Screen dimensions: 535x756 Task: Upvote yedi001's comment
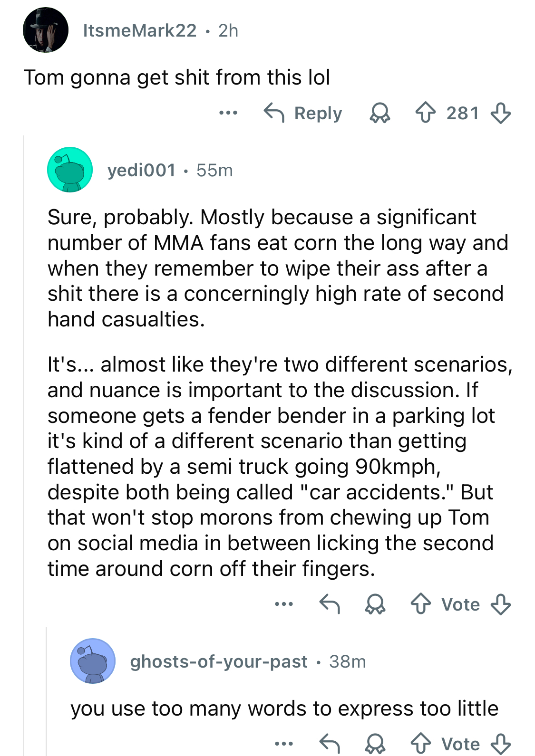pos(421,604)
